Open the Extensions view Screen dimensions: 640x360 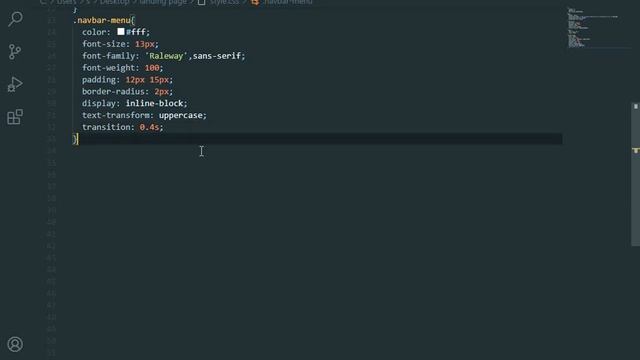pos(15,117)
